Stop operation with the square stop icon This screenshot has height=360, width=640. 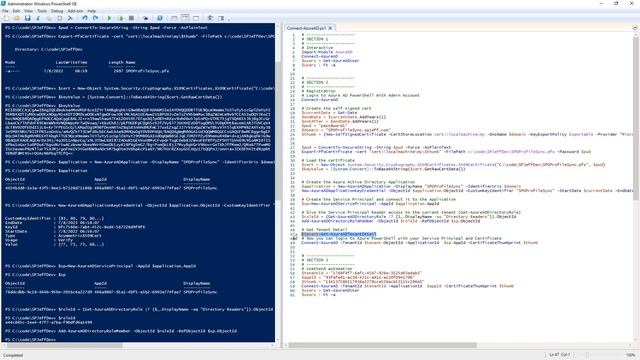tap(131, 18)
